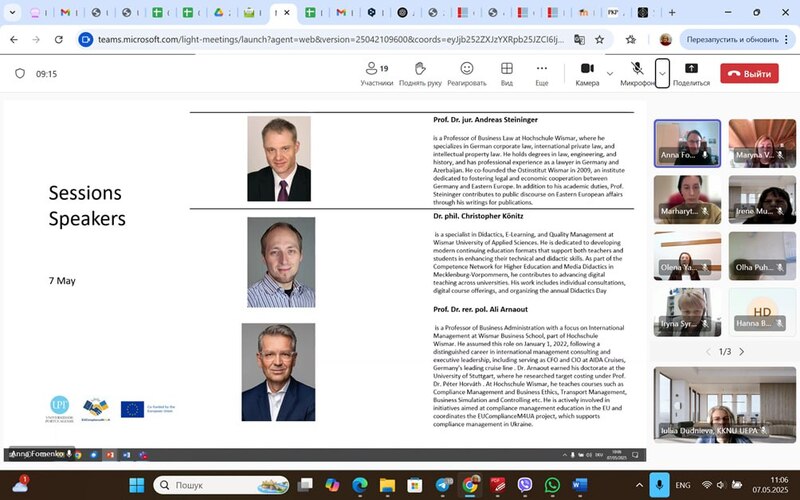The image size is (800, 500).
Task: Click the Пошук taskbar search box
Action: tap(221, 485)
